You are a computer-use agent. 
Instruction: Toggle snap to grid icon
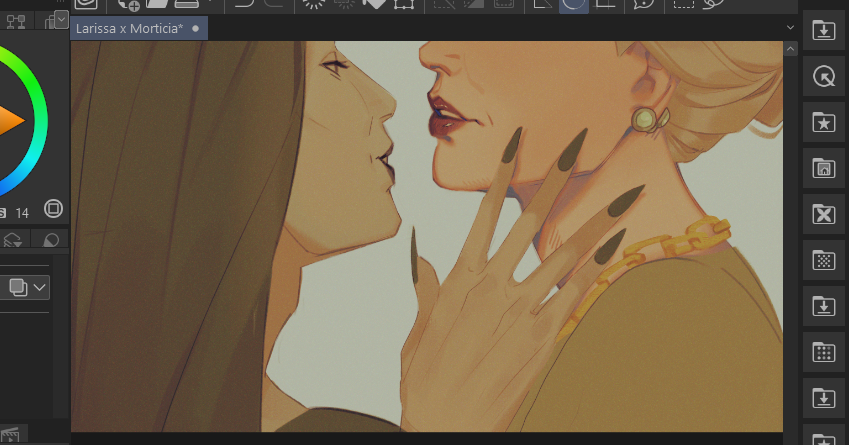click(x=606, y=4)
